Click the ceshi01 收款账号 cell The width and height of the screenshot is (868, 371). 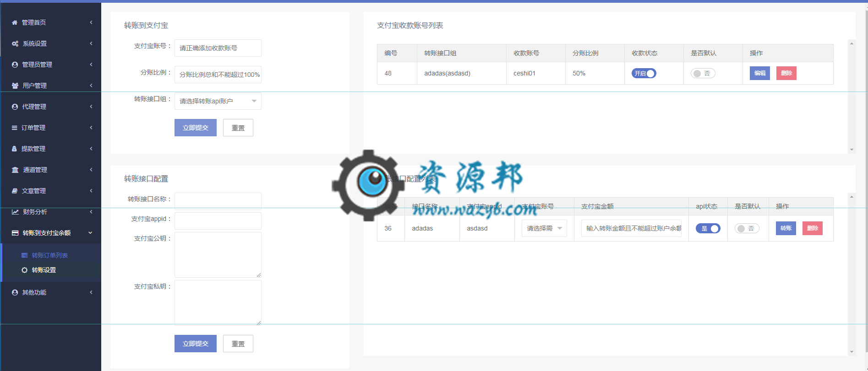[x=536, y=73]
